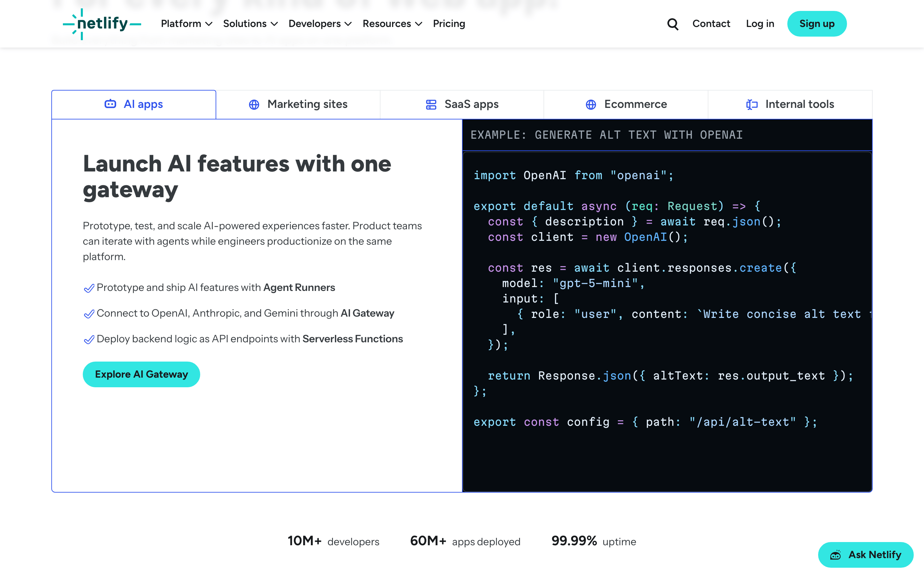Open the Resources dropdown

pos(392,24)
